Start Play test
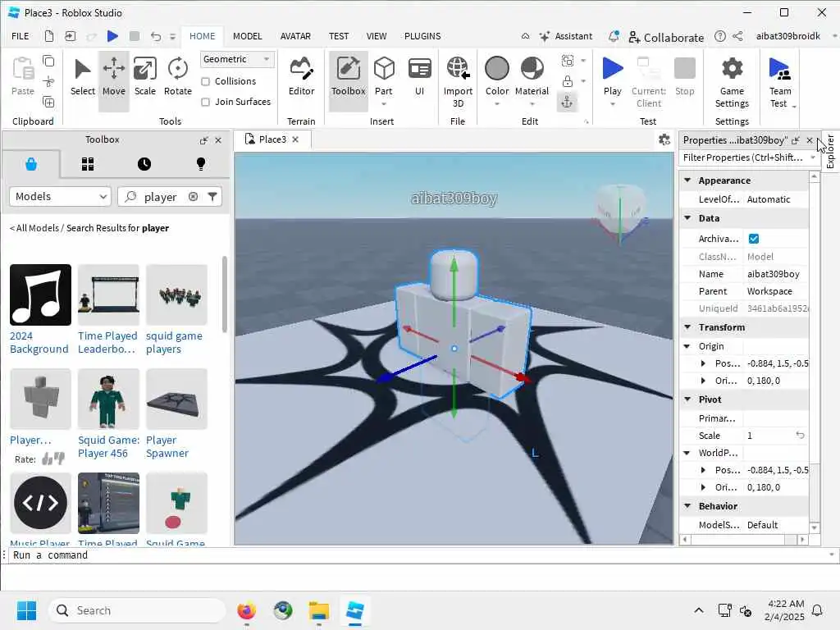The width and height of the screenshot is (840, 630). pos(612,75)
